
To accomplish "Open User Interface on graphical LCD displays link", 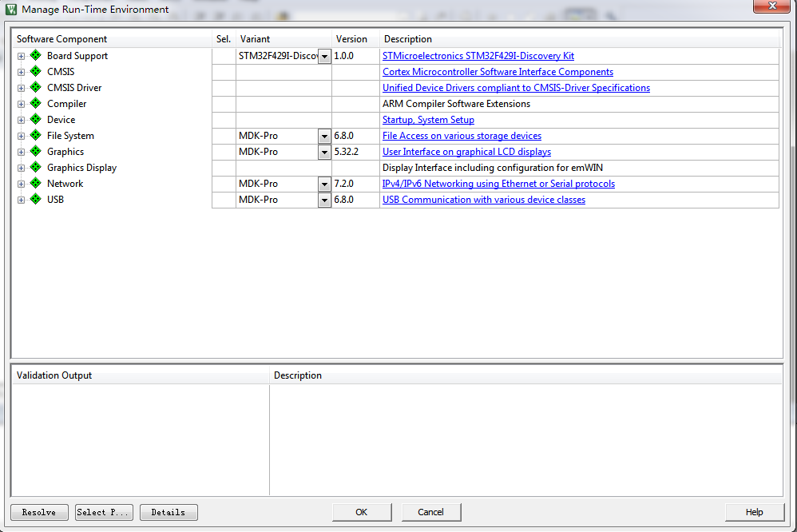I will click(466, 152).
